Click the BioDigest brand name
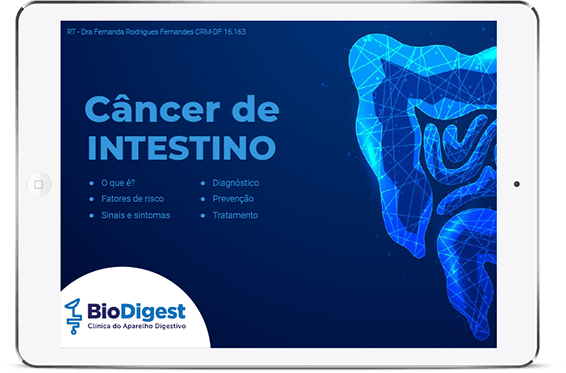Viewport: 566px width, 373px height. pyautogui.click(x=136, y=312)
